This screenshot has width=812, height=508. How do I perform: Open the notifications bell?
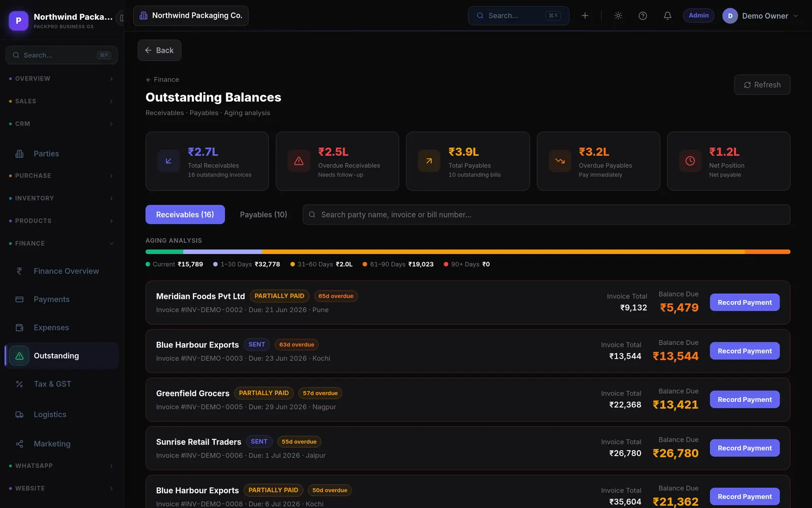(x=667, y=16)
